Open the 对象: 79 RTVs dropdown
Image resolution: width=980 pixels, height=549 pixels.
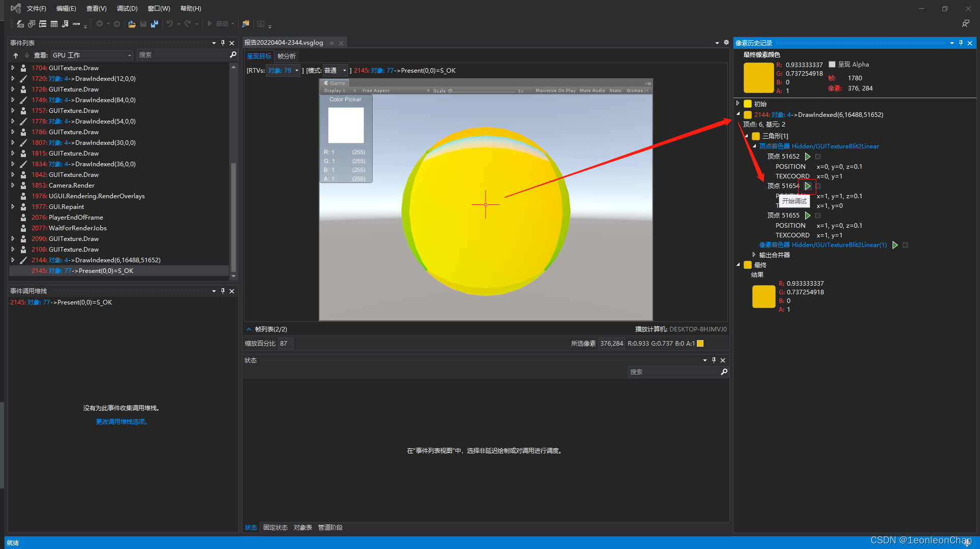coord(283,71)
